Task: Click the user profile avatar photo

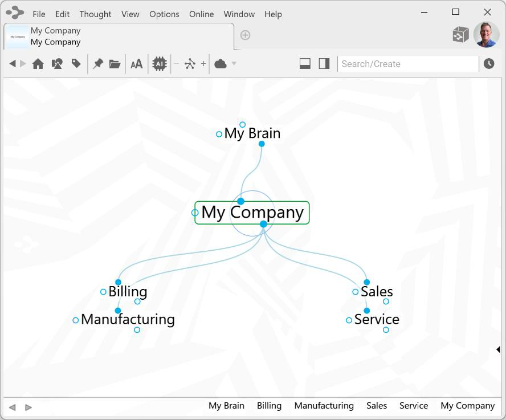Action: click(486, 35)
